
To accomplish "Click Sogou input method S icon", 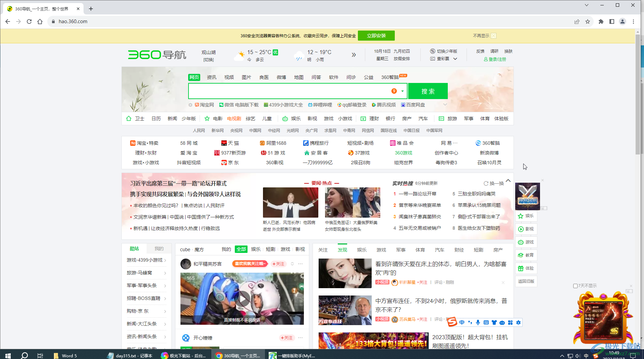I will point(452,322).
